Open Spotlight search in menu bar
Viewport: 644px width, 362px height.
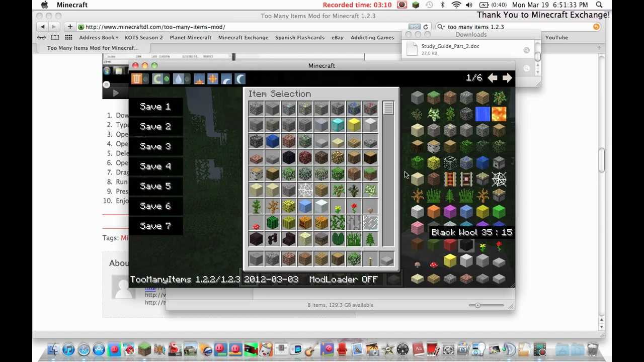[x=599, y=5]
